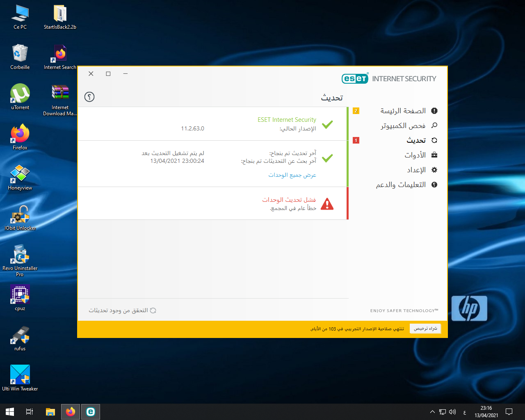Open the cpuz desktop shortcut

coord(20,298)
